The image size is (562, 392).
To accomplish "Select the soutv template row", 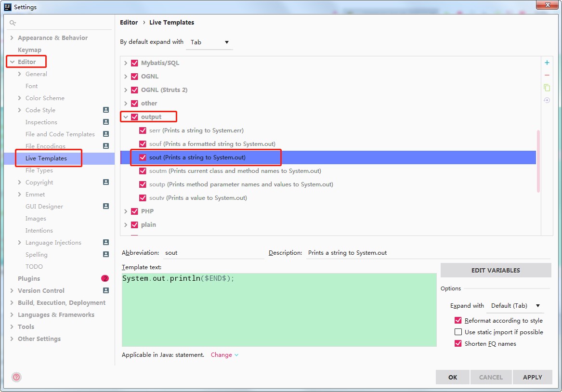I will tap(328, 198).
